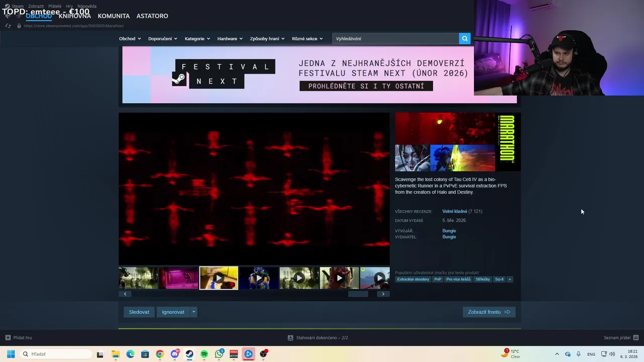Expand the Různé sekce dropdown
Viewport: 644px width, 362px height.
(x=307, y=39)
